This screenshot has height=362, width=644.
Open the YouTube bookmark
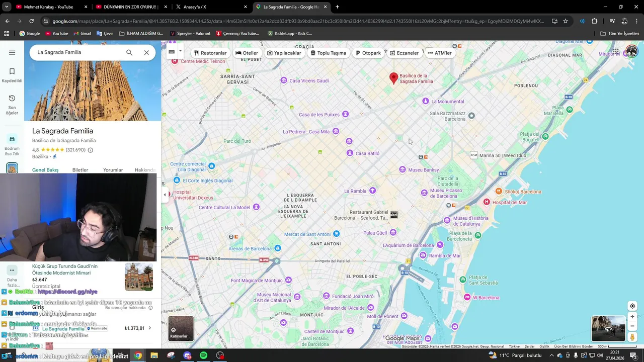point(56,33)
